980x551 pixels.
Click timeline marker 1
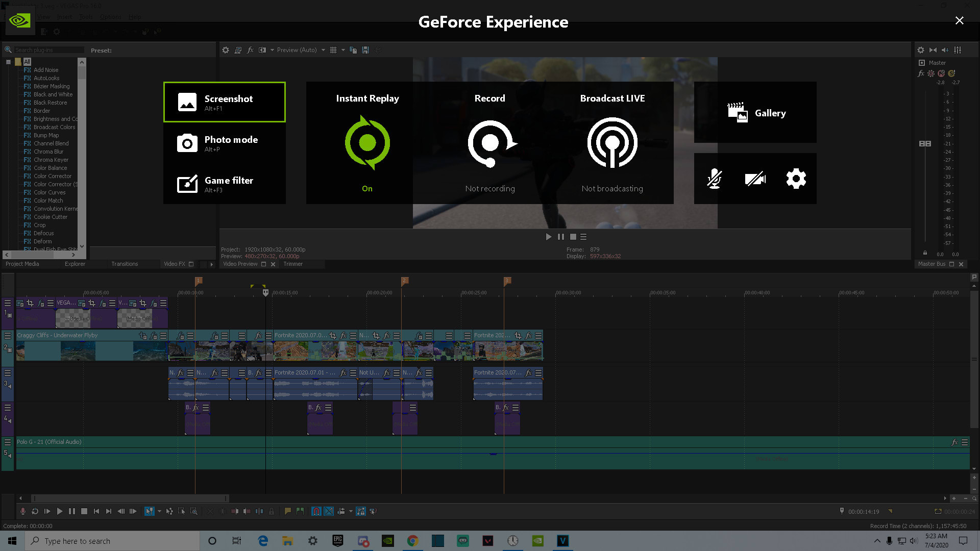199,281
